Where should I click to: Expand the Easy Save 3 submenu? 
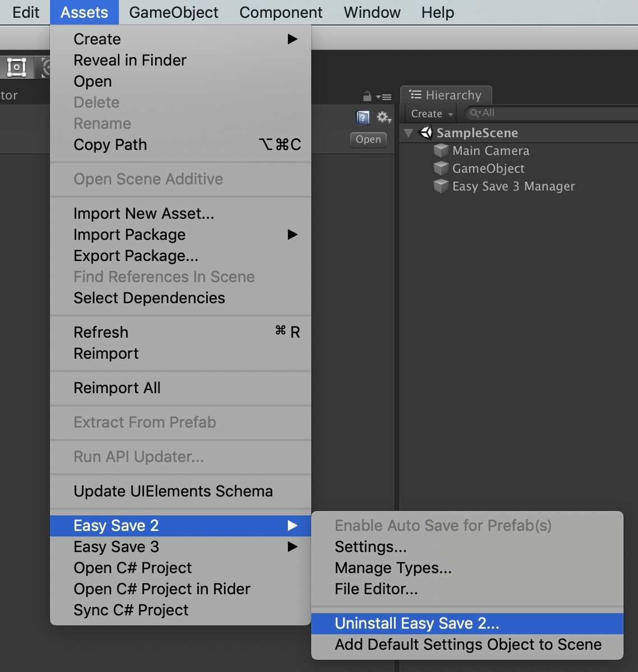tap(180, 547)
